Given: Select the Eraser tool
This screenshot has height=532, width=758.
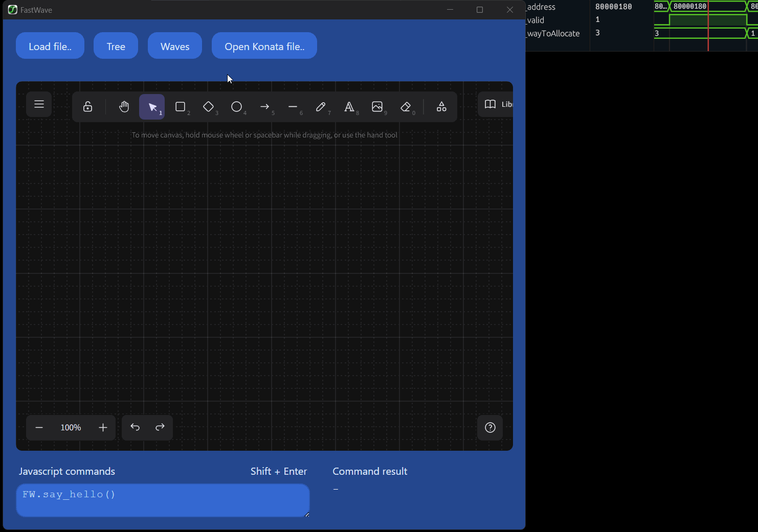Looking at the screenshot, I should pyautogui.click(x=406, y=107).
